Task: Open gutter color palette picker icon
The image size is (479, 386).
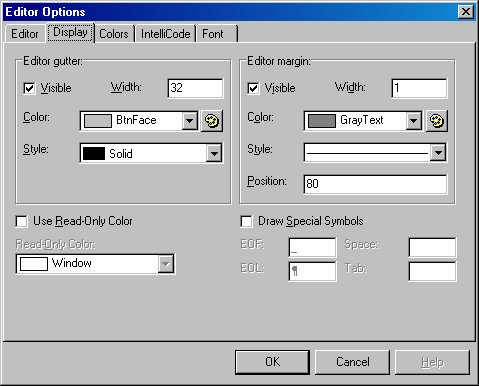Action: 212,121
